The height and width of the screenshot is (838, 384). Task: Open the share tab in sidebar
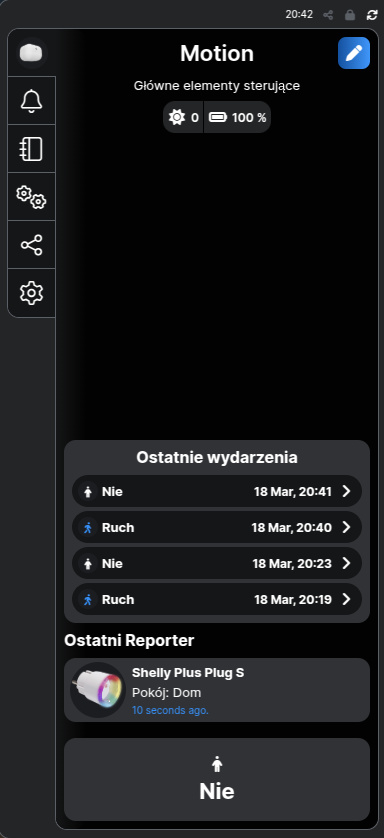point(32,245)
